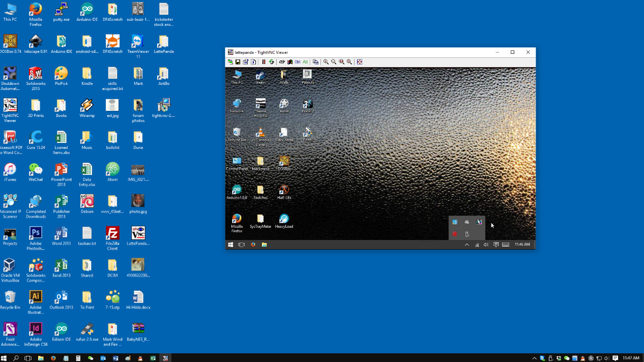This screenshot has width=644, height=362.
Task: Open the file transfer tool
Action: pos(315,62)
